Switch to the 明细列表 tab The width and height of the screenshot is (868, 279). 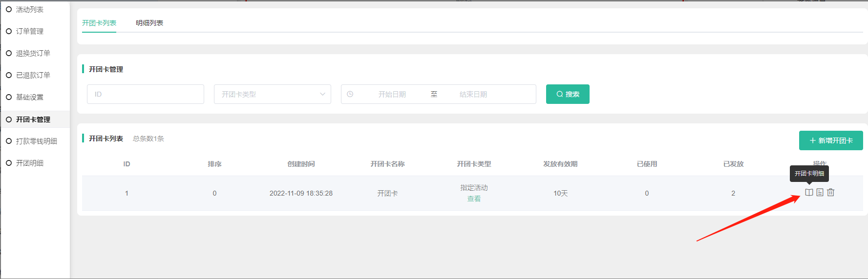[149, 23]
